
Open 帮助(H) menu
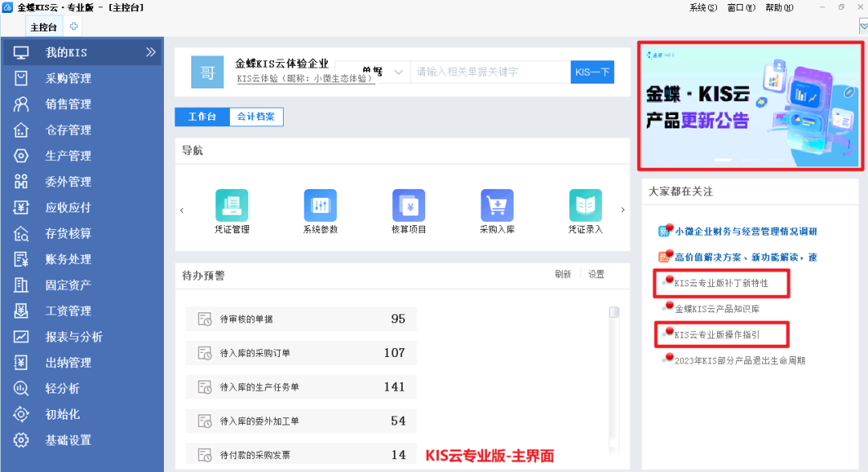pyautogui.click(x=779, y=8)
